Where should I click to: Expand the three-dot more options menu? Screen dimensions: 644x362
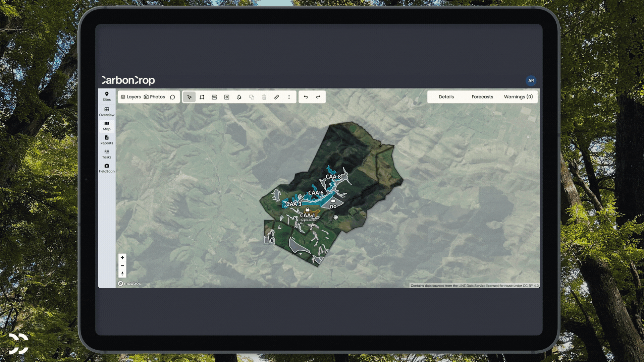[x=289, y=97]
